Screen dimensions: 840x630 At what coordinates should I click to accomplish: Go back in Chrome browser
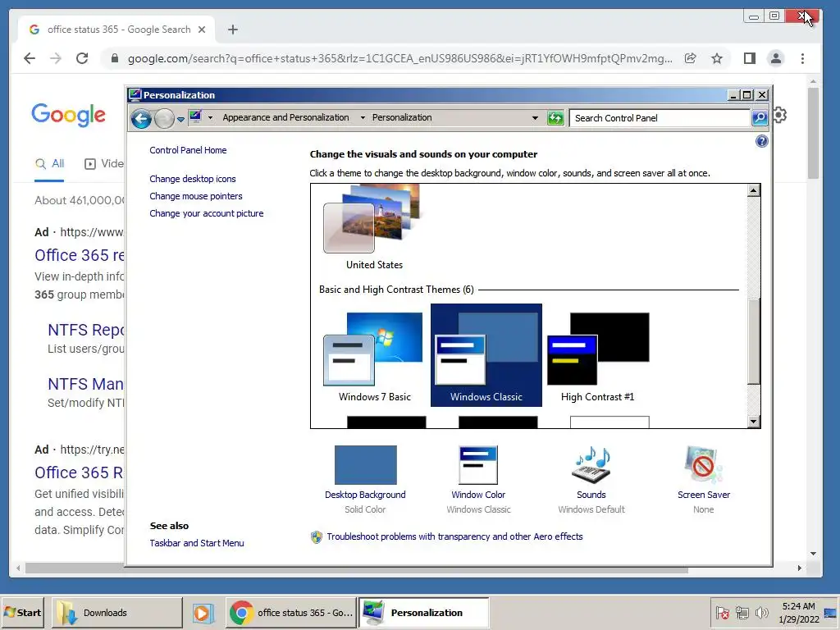(30, 58)
